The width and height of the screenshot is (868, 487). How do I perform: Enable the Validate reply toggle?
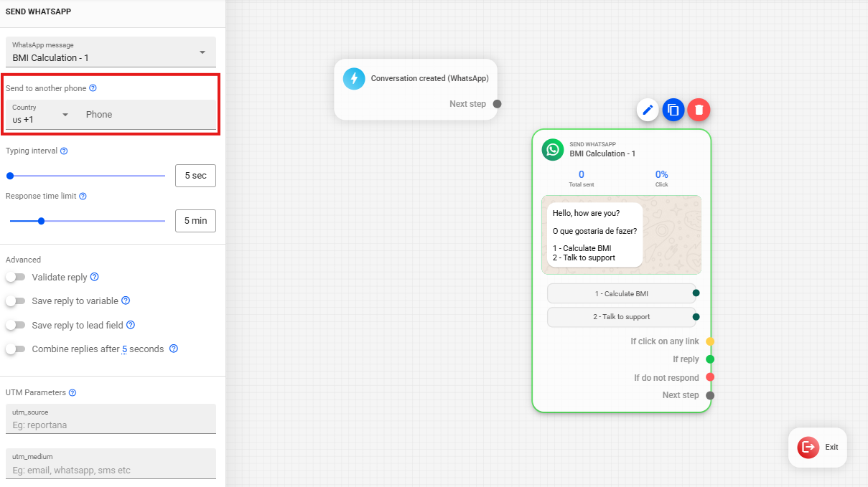click(x=15, y=277)
